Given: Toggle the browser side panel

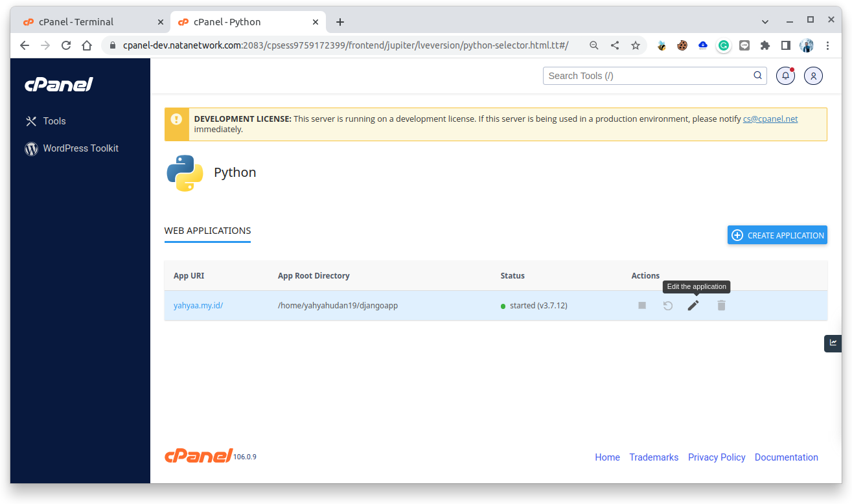Looking at the screenshot, I should (786, 45).
